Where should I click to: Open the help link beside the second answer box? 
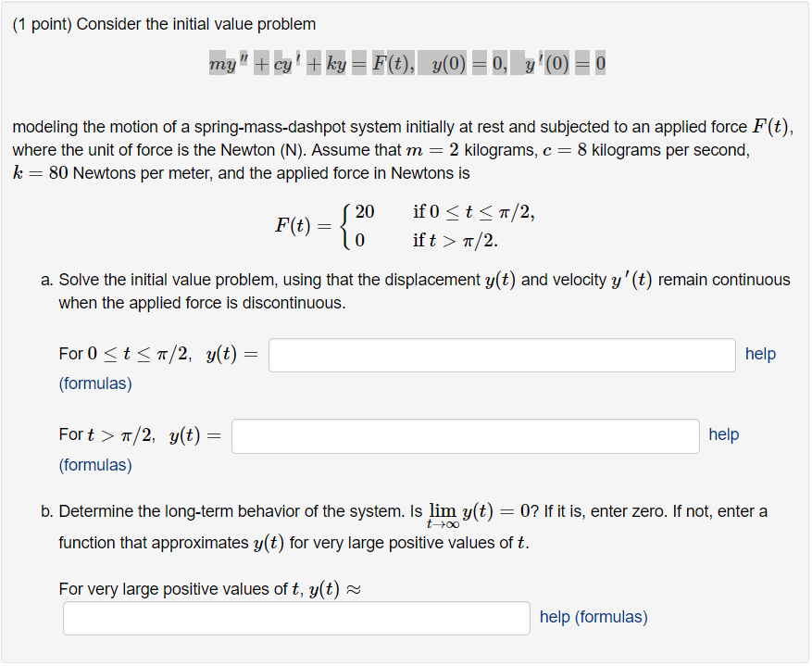click(723, 435)
